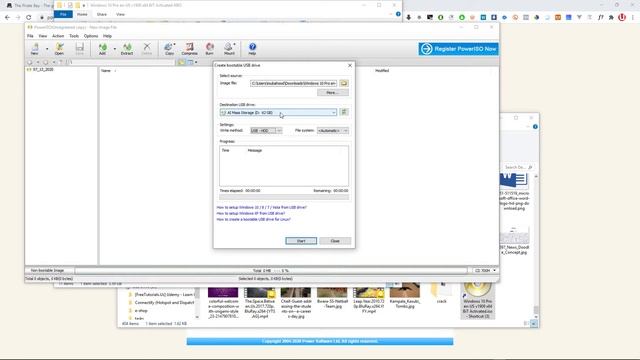Click the Image file path field
This screenshot has height=360, width=640.
pyautogui.click(x=293, y=83)
